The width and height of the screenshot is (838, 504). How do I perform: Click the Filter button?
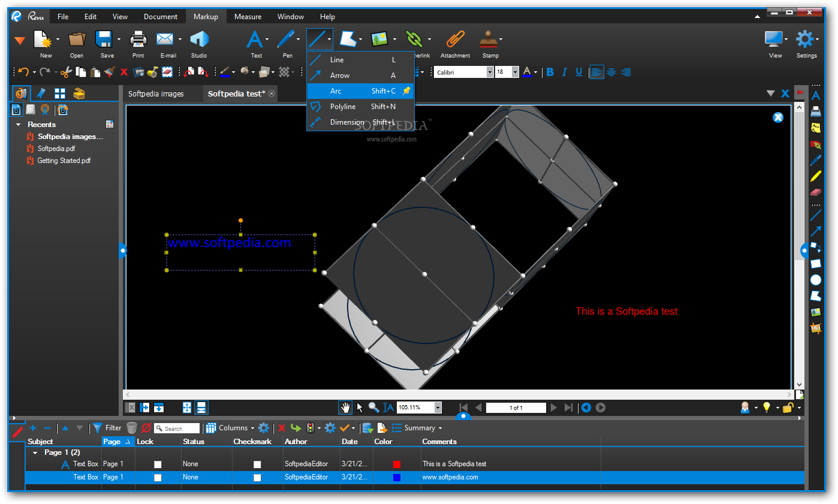click(x=107, y=428)
